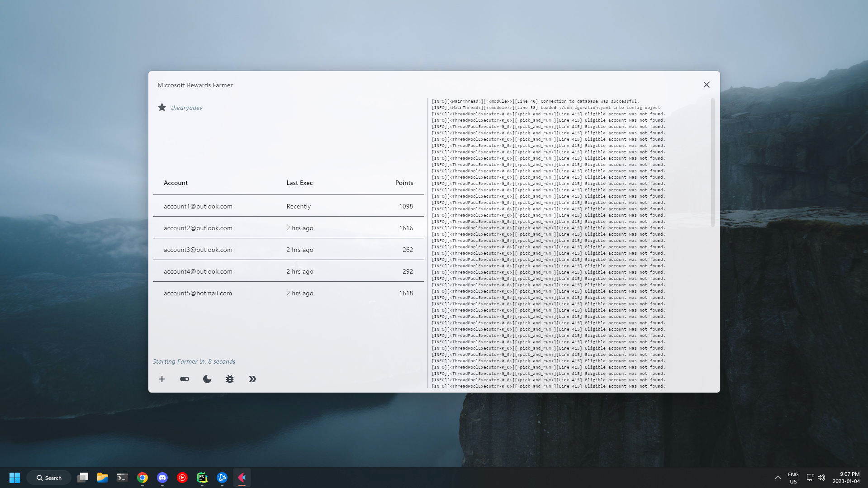Close the Microsoft Rewards Farmer window
This screenshot has height=488, width=868.
pos(707,85)
